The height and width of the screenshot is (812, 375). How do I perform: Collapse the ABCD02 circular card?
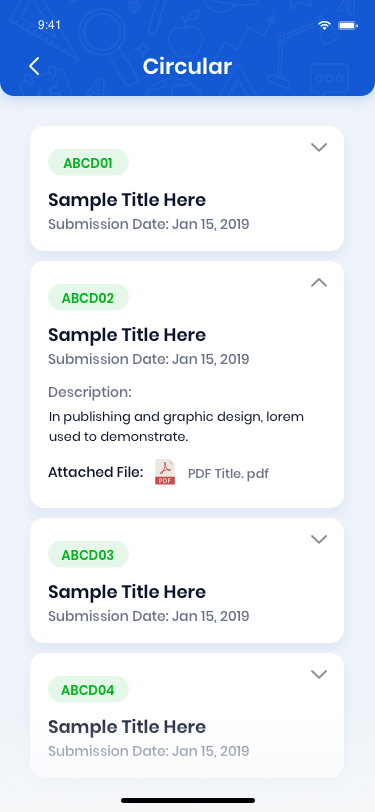[319, 282]
